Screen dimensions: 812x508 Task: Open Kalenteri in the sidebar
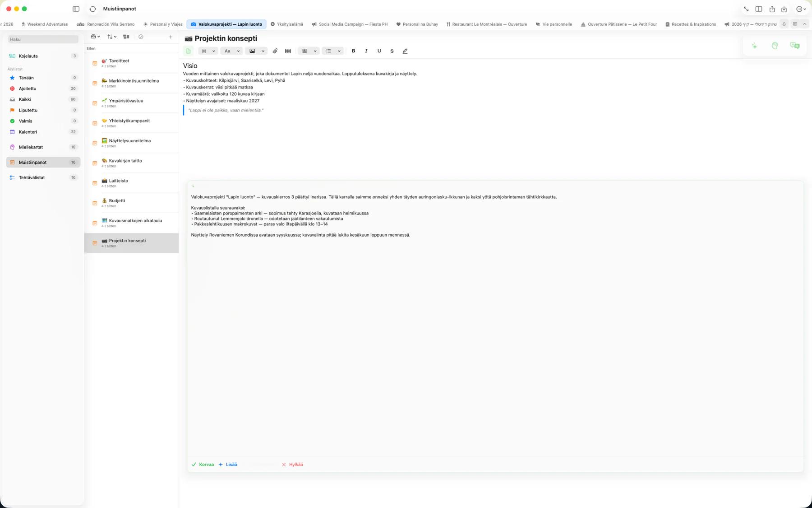tap(43, 132)
